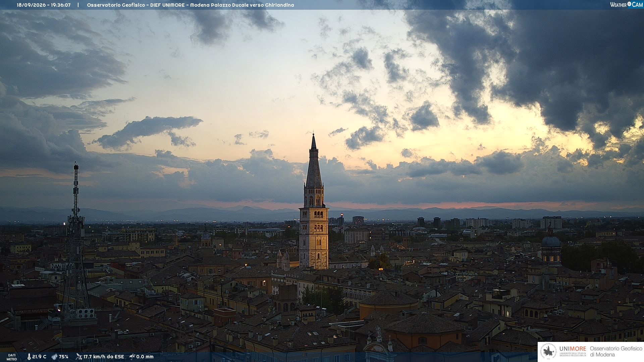Click the 0.0 mm rainfall value
This screenshot has width=644, height=362.
145,357
